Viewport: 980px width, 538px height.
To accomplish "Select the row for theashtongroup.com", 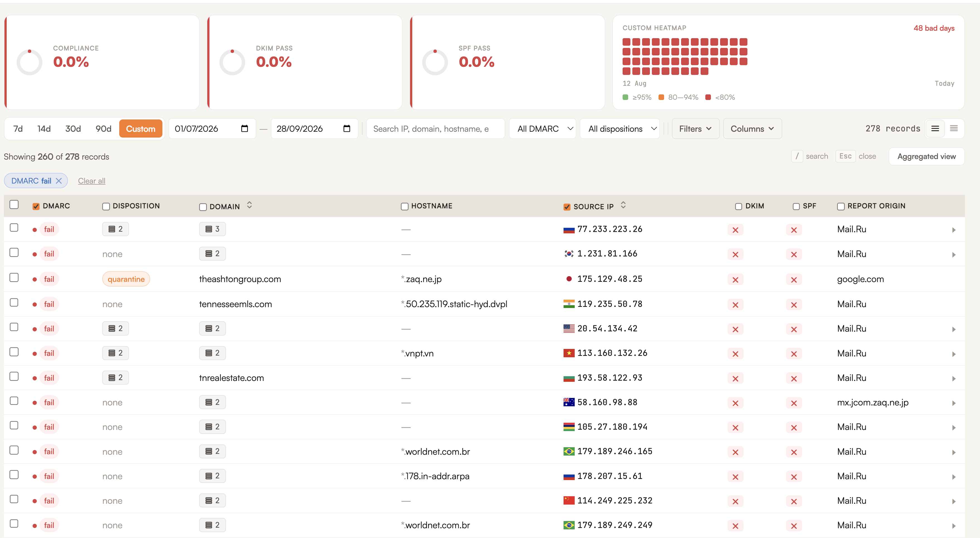I will tap(14, 278).
